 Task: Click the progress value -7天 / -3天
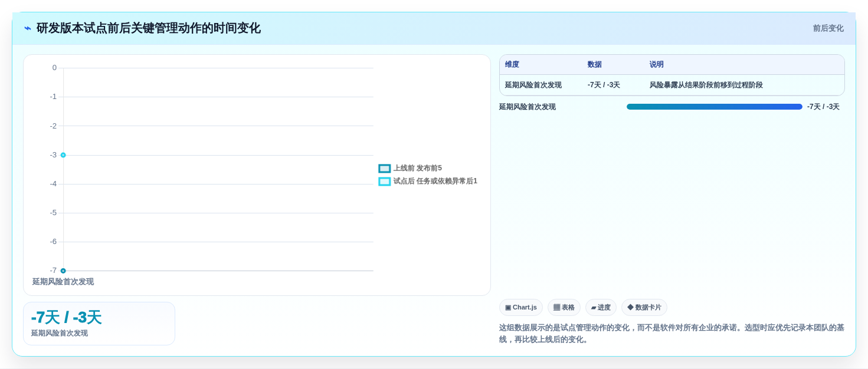[823, 107]
